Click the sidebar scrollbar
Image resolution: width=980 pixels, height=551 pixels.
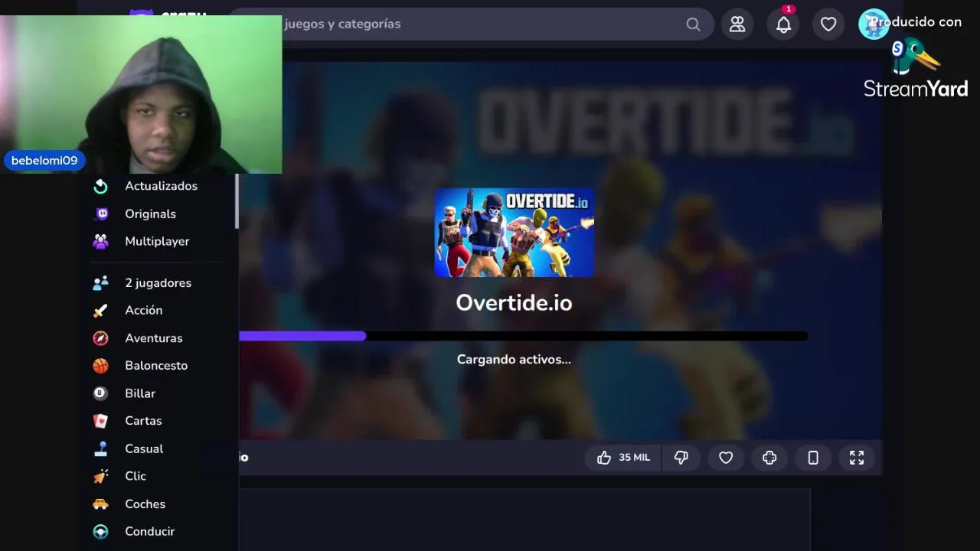coord(237,201)
